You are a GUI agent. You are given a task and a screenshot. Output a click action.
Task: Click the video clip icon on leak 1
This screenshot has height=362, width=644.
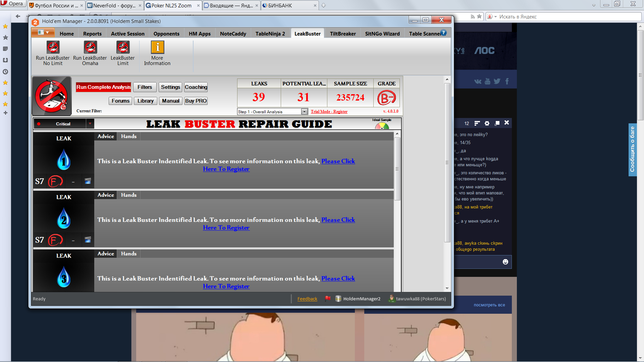88,181
